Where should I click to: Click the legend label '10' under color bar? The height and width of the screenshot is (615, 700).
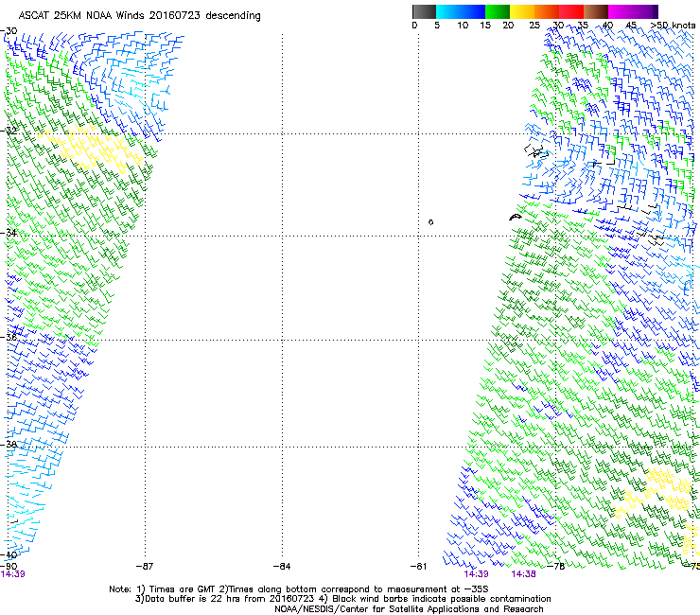pyautogui.click(x=463, y=26)
